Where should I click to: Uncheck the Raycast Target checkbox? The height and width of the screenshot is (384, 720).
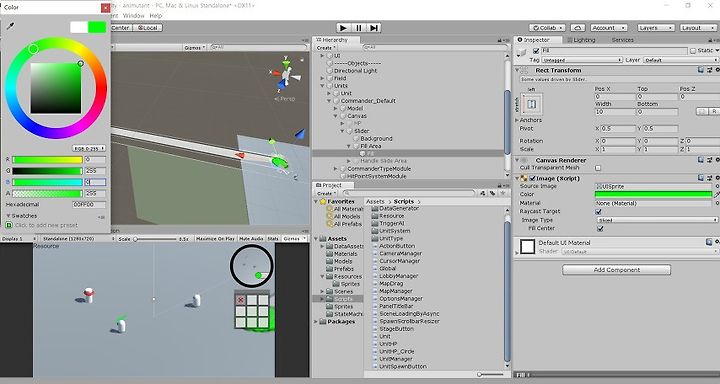pyautogui.click(x=598, y=212)
